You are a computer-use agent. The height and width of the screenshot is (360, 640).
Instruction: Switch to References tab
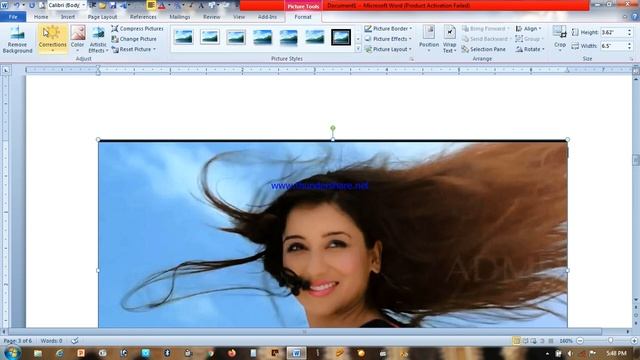143,17
